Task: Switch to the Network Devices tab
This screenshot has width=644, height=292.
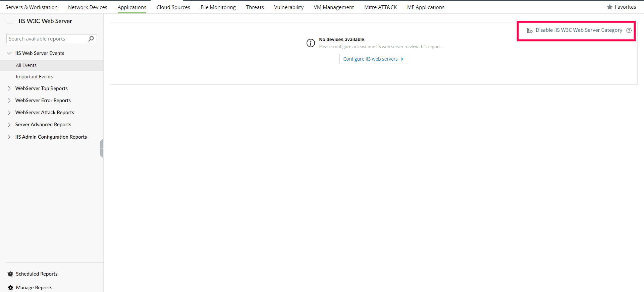Action: [x=88, y=7]
